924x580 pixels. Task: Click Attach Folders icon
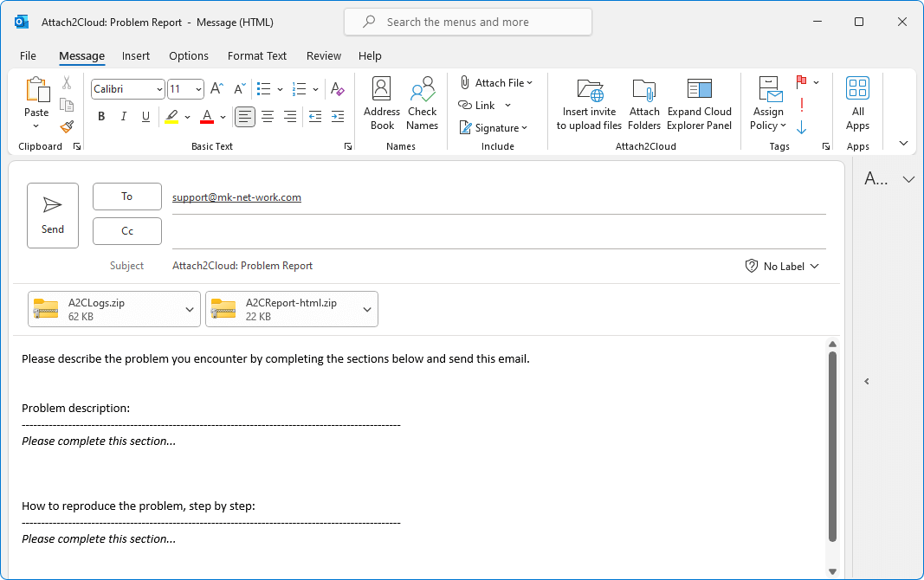click(644, 104)
